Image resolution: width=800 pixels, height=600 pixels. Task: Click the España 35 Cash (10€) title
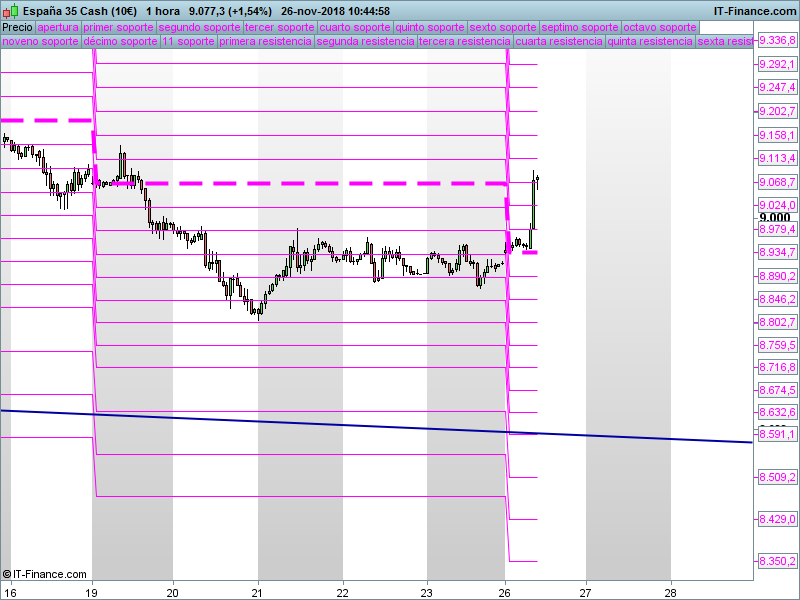click(80, 11)
